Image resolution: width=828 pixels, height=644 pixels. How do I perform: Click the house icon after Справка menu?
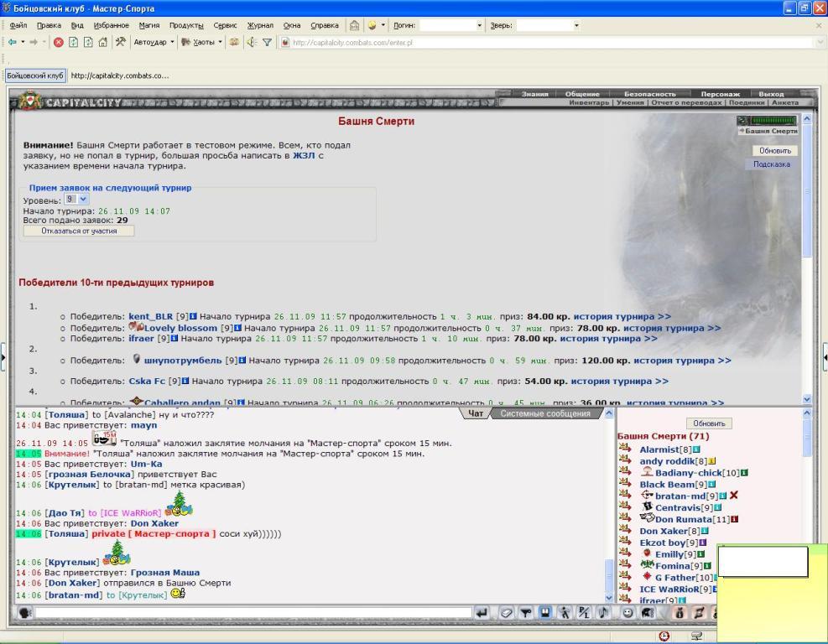click(354, 25)
